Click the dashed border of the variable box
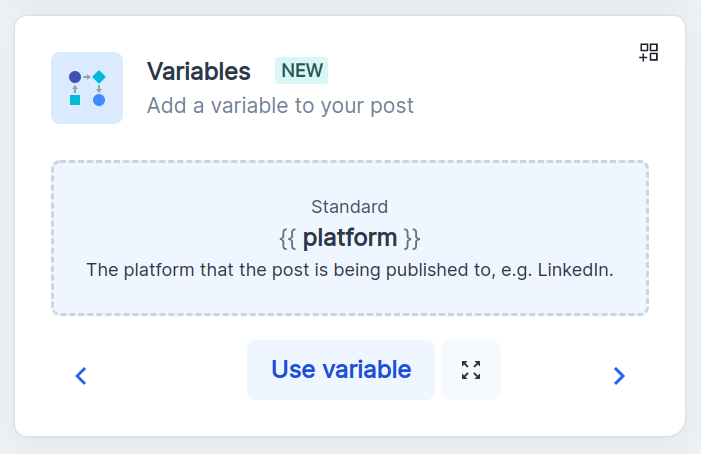This screenshot has height=454, width=701. tap(349, 162)
